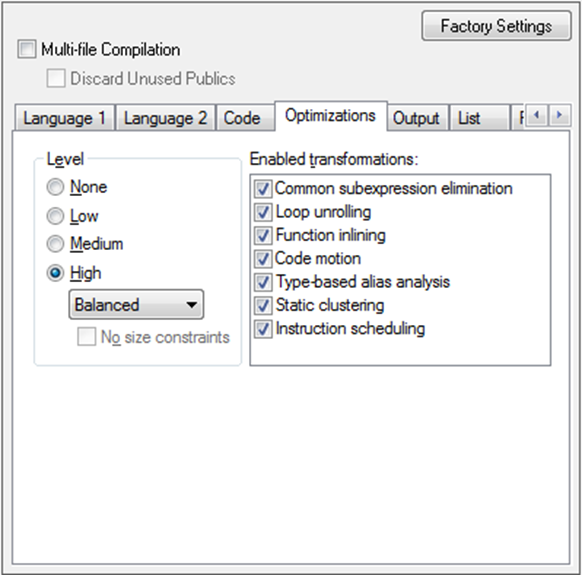Set optimization level to Medium
This screenshot has height=575, width=582.
click(55, 244)
